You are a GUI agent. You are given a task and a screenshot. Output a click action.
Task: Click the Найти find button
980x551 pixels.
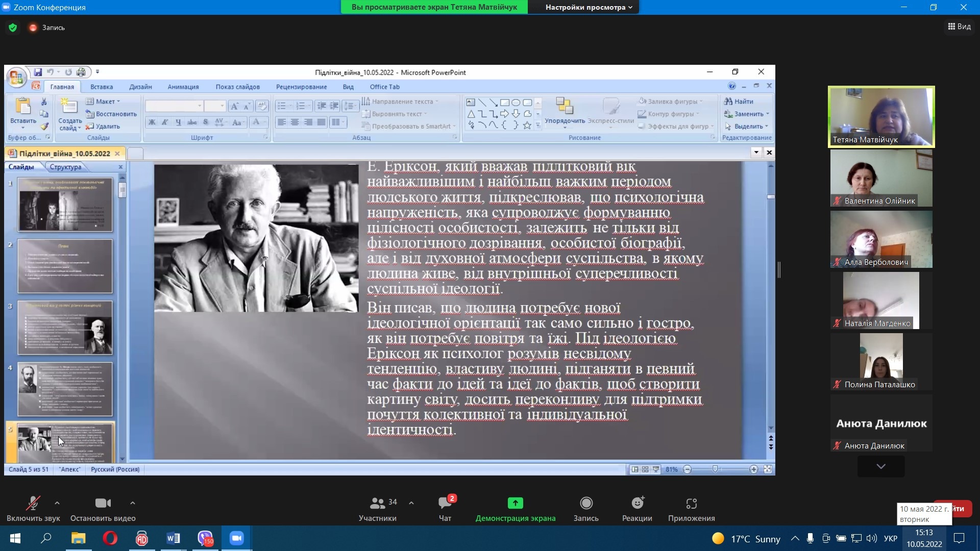pyautogui.click(x=739, y=101)
